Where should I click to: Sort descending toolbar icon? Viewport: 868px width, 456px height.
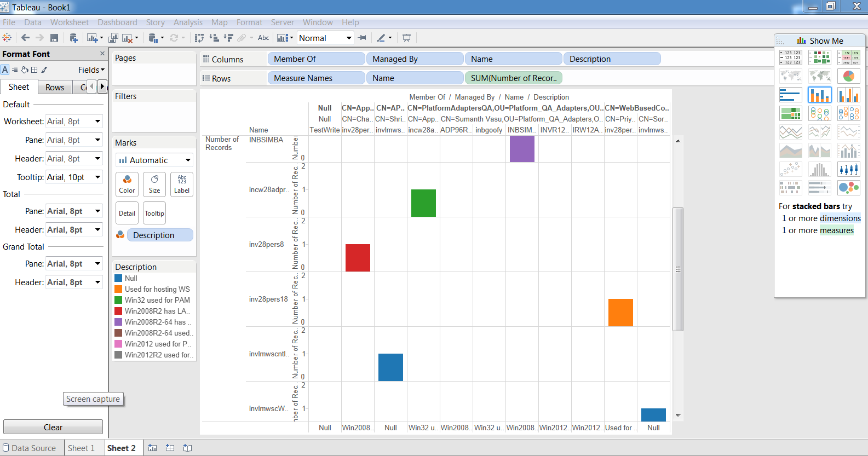coord(228,38)
